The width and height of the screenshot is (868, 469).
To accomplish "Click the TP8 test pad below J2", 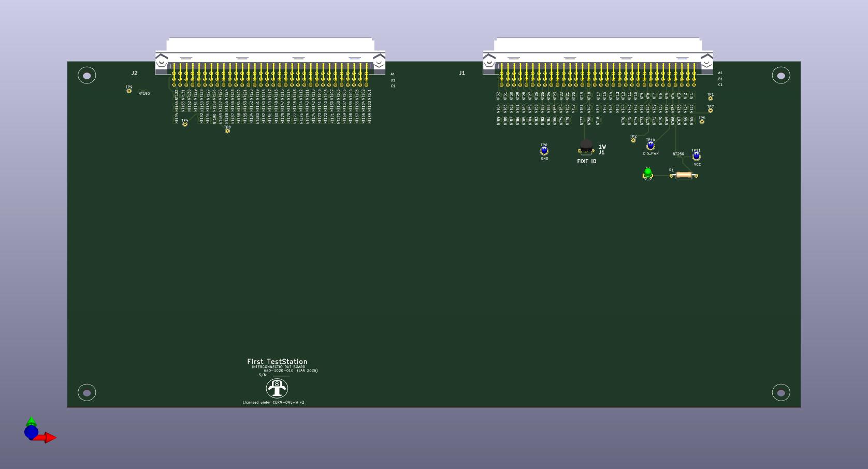I will click(x=227, y=131).
